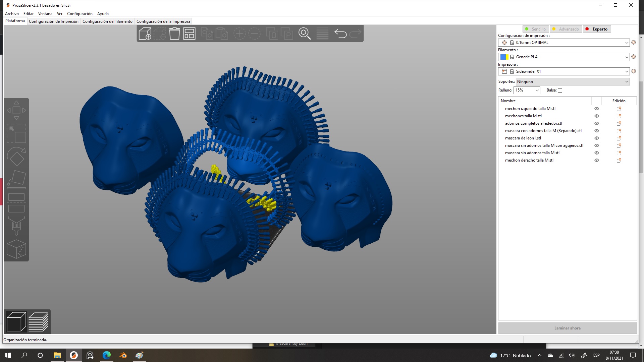The height and width of the screenshot is (362, 644).
Task: Switch to sliced layers preview view
Action: (x=38, y=322)
